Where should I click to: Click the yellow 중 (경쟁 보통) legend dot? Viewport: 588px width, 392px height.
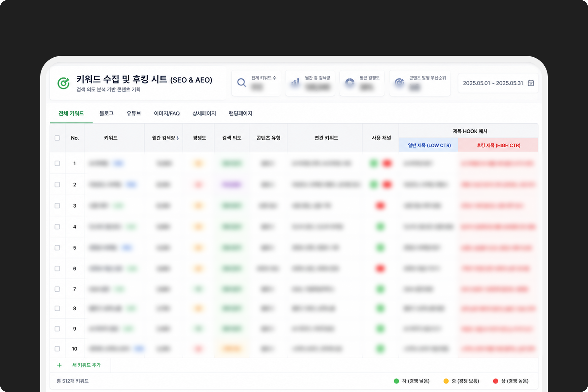(446, 381)
